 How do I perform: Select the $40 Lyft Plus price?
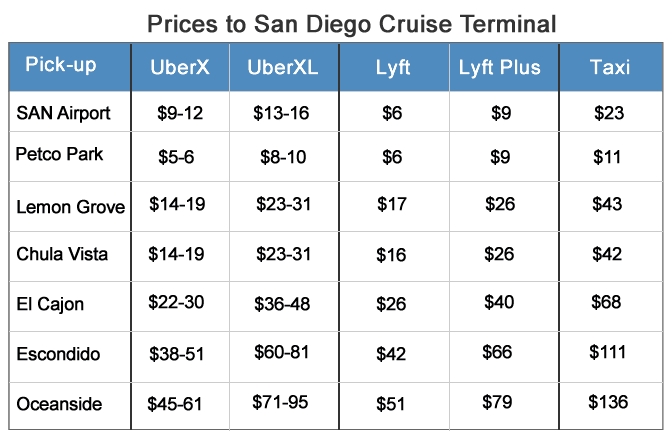coord(500,302)
